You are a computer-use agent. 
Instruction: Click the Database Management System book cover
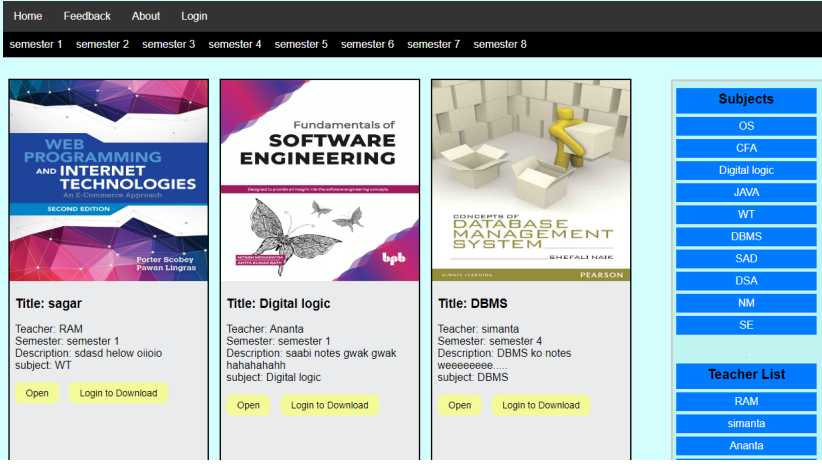[x=531, y=181]
